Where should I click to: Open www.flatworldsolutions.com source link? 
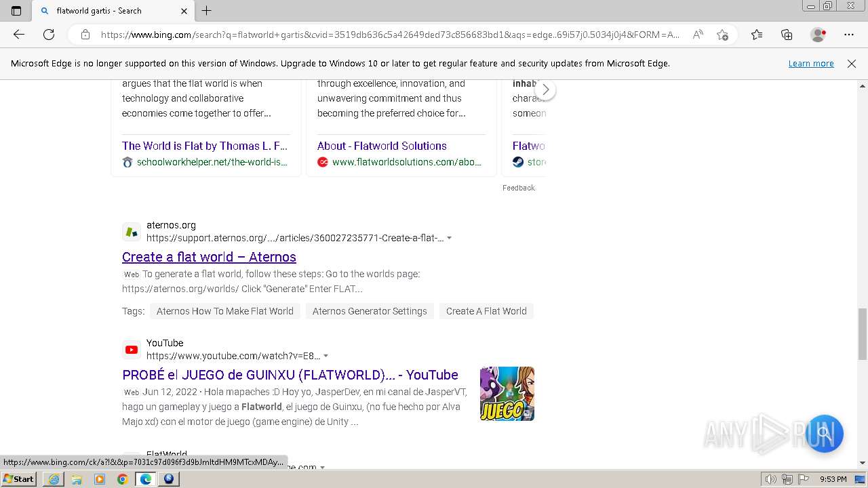406,162
